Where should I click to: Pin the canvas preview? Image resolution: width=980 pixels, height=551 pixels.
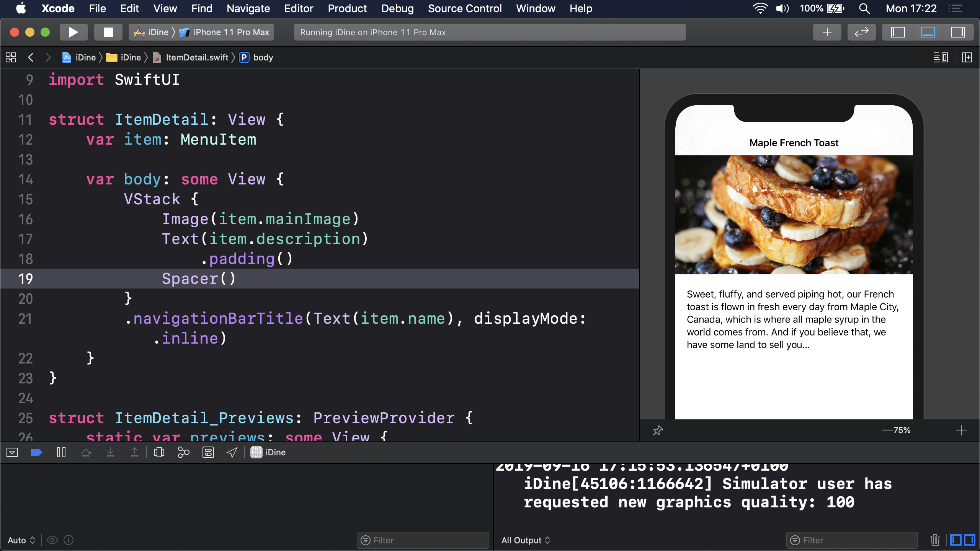tap(658, 430)
